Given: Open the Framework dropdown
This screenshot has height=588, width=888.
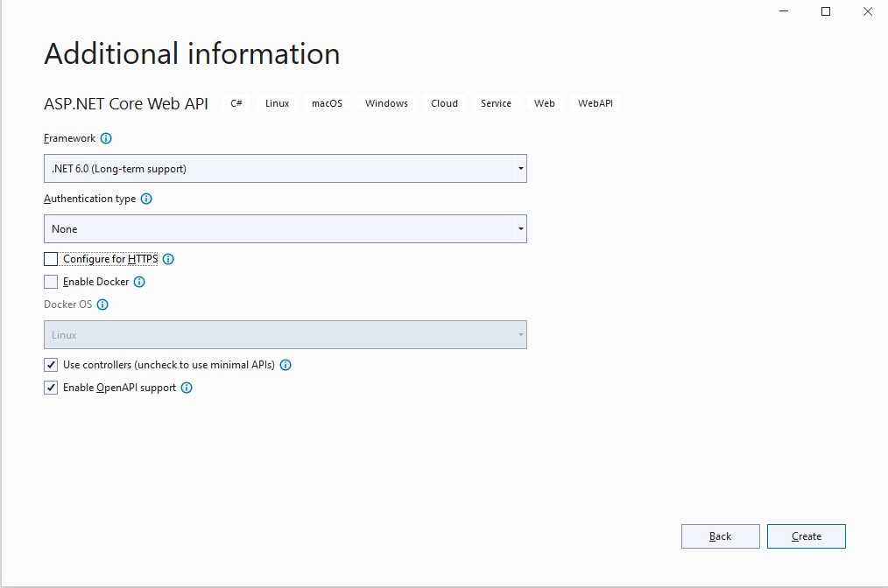Looking at the screenshot, I should tap(285, 169).
